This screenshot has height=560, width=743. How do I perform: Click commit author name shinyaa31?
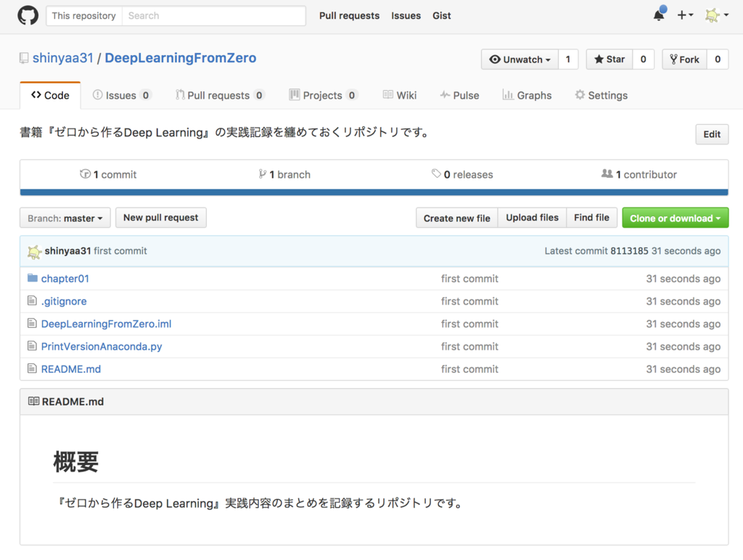tap(67, 251)
